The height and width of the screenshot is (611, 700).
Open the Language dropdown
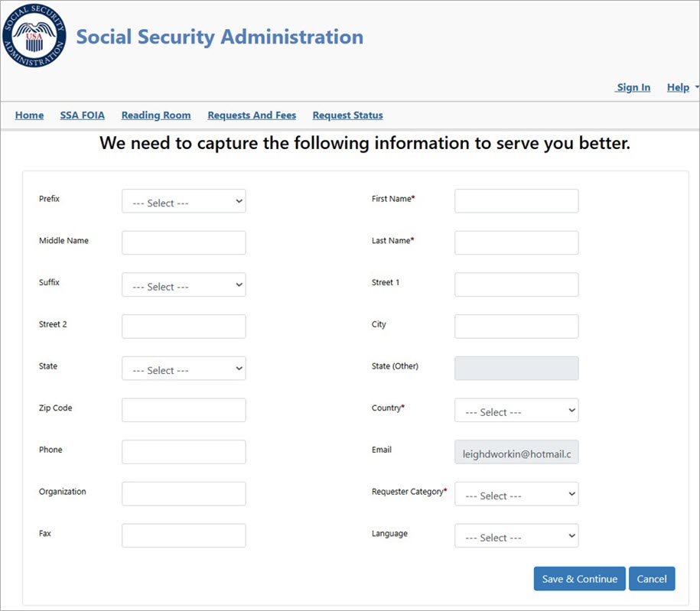516,536
